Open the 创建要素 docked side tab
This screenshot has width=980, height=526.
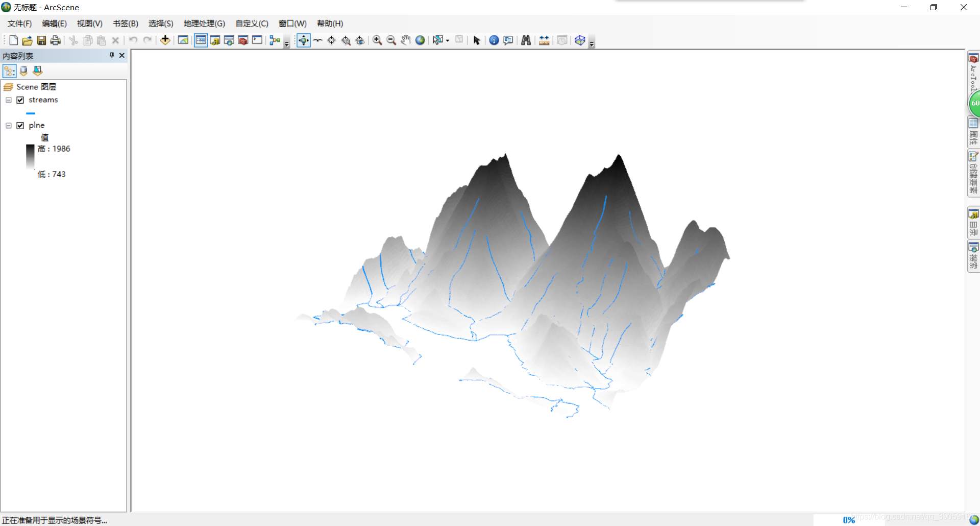click(x=973, y=173)
